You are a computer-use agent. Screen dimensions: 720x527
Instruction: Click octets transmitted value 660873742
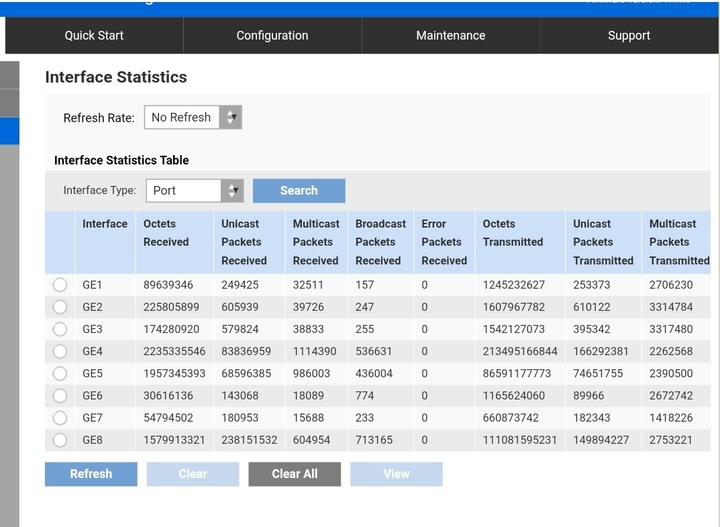click(511, 418)
